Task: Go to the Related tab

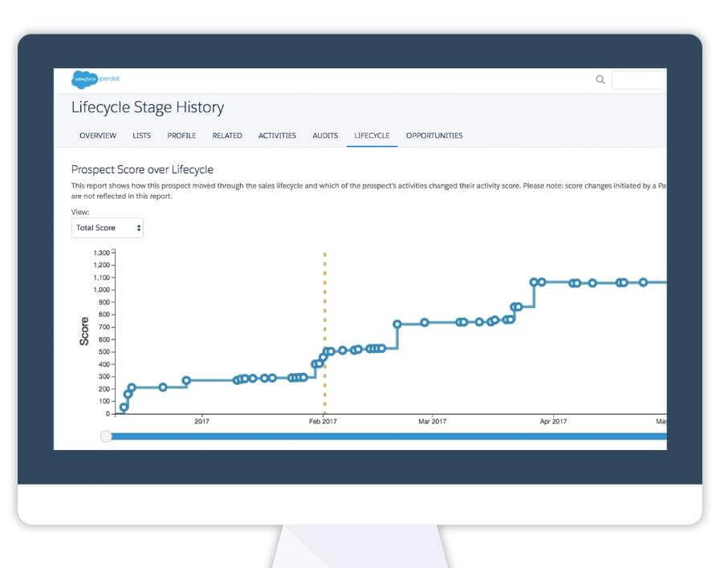Action: click(227, 136)
